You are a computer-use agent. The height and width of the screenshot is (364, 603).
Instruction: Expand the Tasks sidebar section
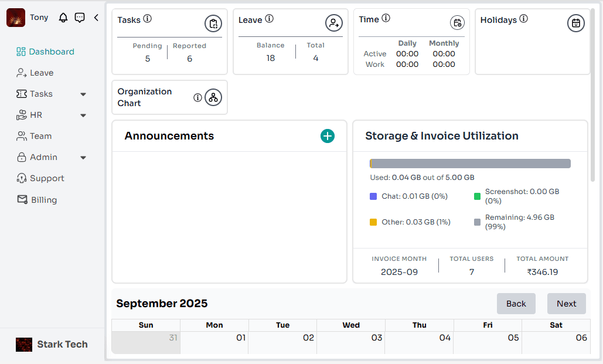coord(83,94)
